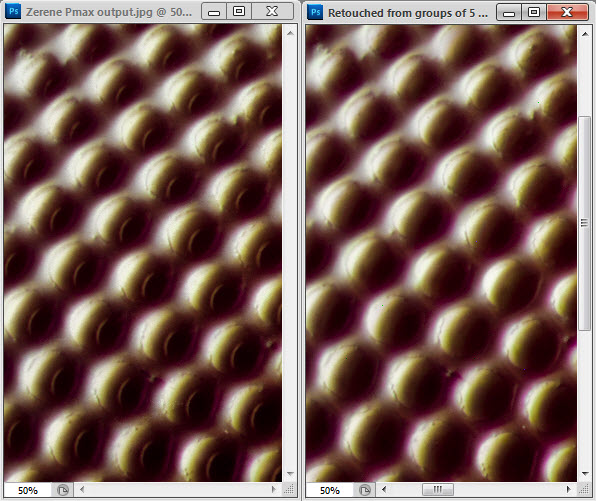596x501 pixels.
Task: Click down arrow of right window scrollbar
Action: 585,474
